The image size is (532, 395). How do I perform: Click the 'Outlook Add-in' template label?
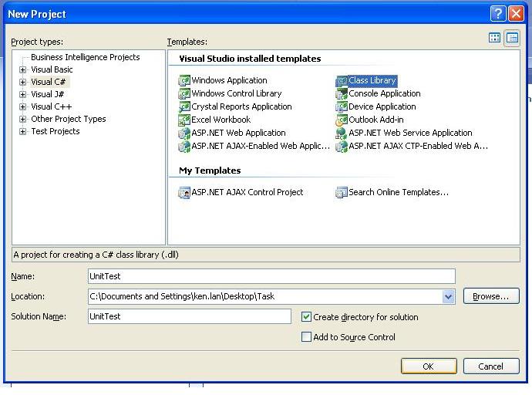point(376,120)
